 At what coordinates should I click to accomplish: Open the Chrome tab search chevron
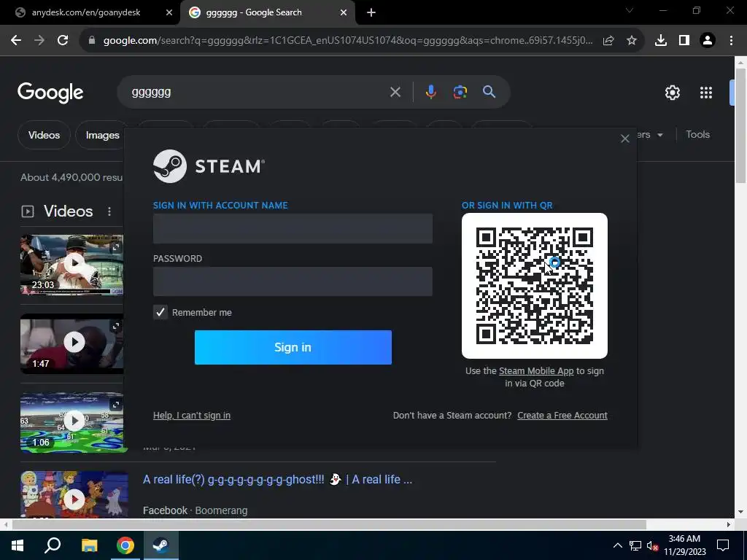point(630,10)
